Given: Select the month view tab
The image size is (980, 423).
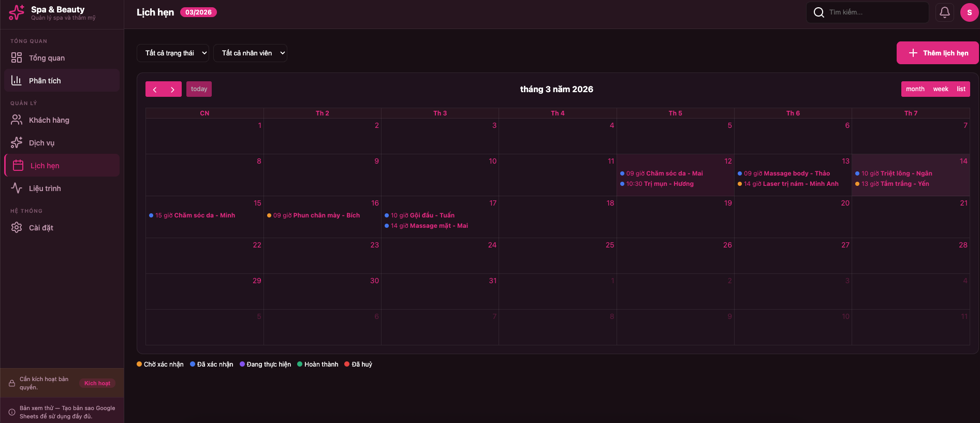Looking at the screenshot, I should [x=915, y=89].
